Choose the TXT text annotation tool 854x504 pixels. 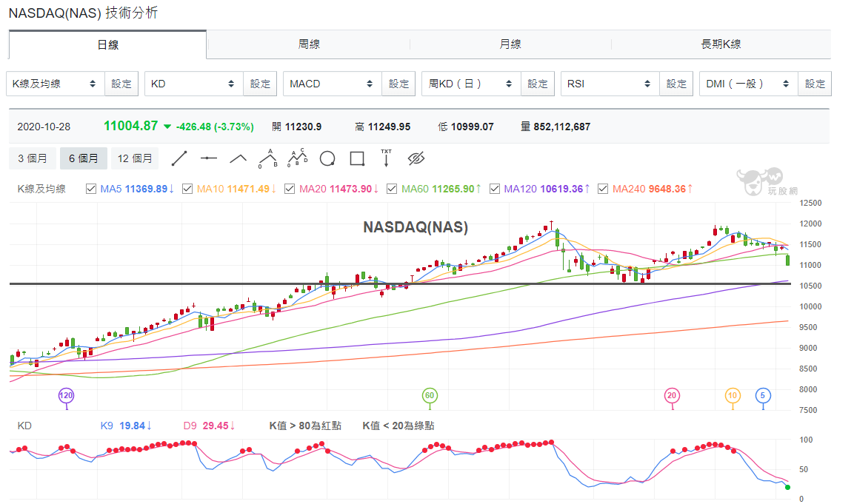[x=386, y=158]
